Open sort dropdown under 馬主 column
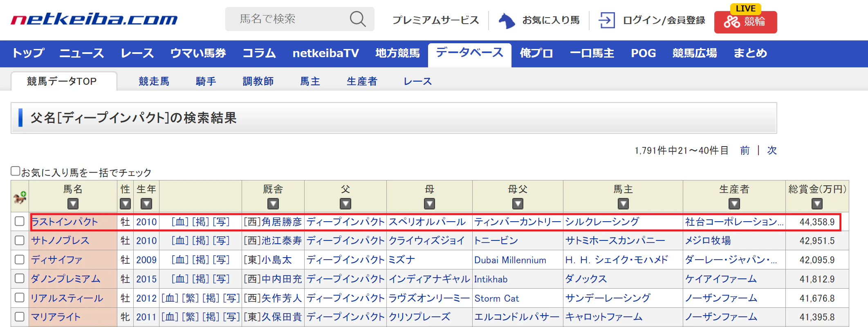 click(623, 203)
